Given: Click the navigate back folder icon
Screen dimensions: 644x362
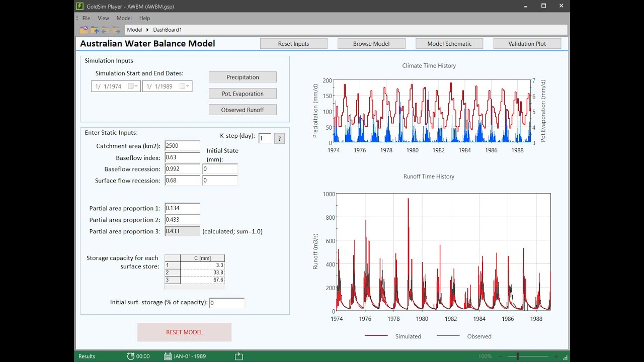Looking at the screenshot, I should pos(105,30).
